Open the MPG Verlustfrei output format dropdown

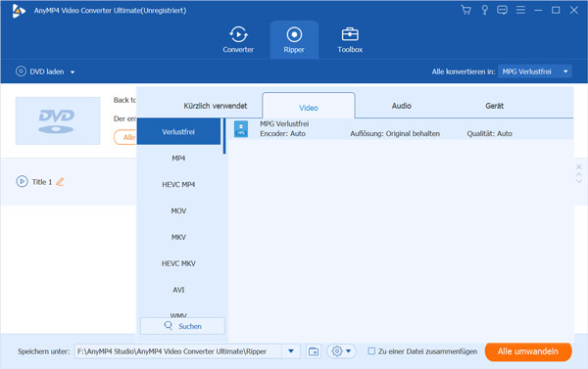point(535,71)
